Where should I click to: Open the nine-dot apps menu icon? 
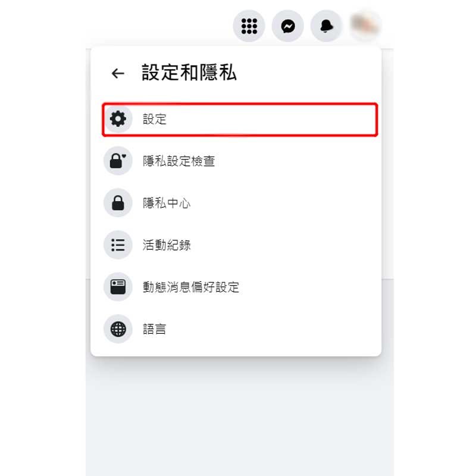[x=249, y=26]
